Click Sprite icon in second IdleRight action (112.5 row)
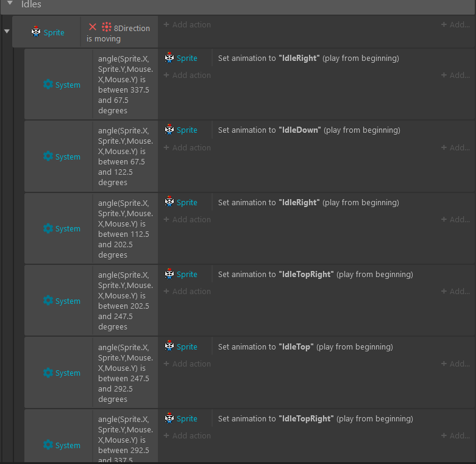 tap(169, 202)
